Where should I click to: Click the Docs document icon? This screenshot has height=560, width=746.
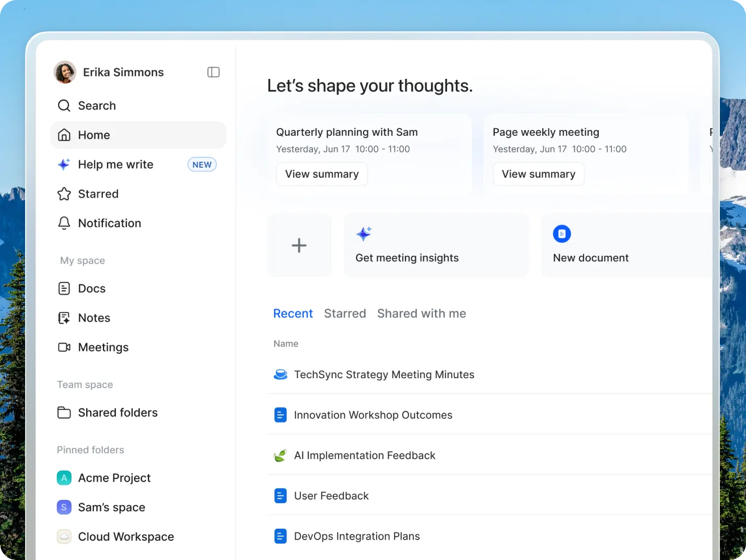(x=64, y=288)
